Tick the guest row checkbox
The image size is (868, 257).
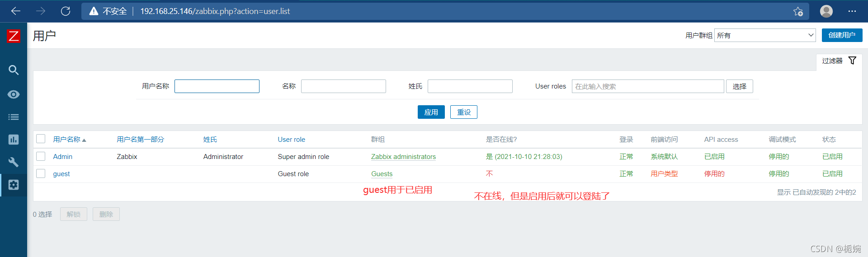point(41,173)
